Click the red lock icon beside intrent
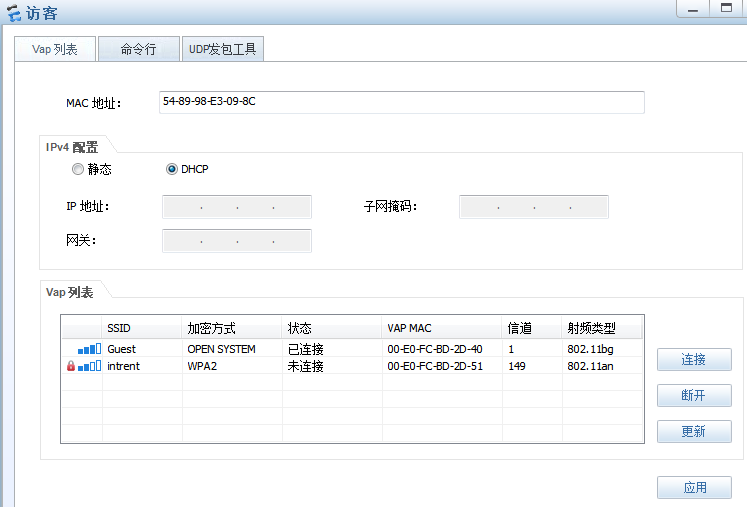 pos(71,366)
